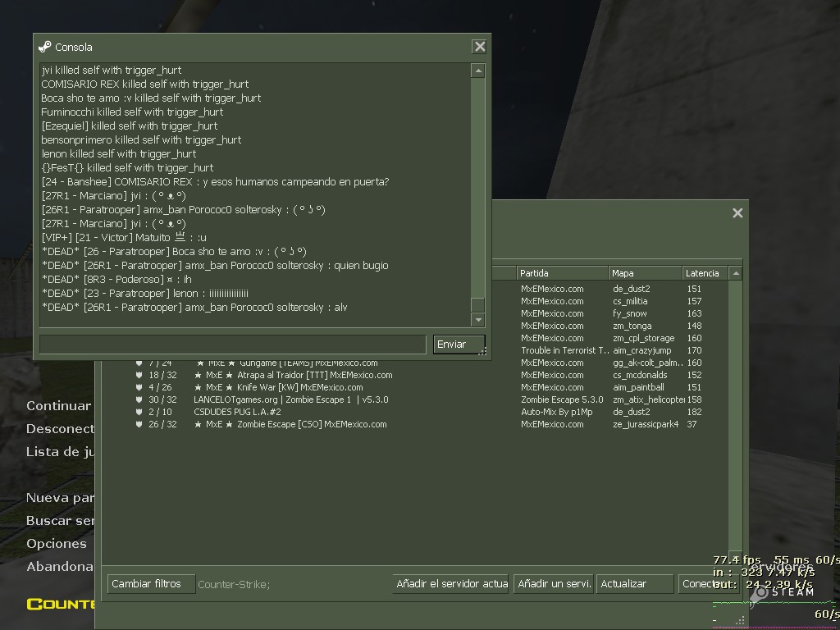
Task: Click the cs_militia map cell
Action: click(x=630, y=301)
